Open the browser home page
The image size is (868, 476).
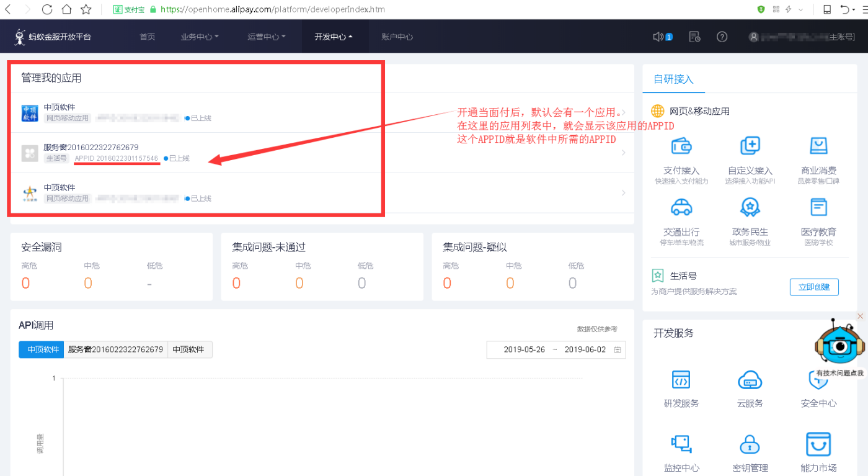coord(66,9)
